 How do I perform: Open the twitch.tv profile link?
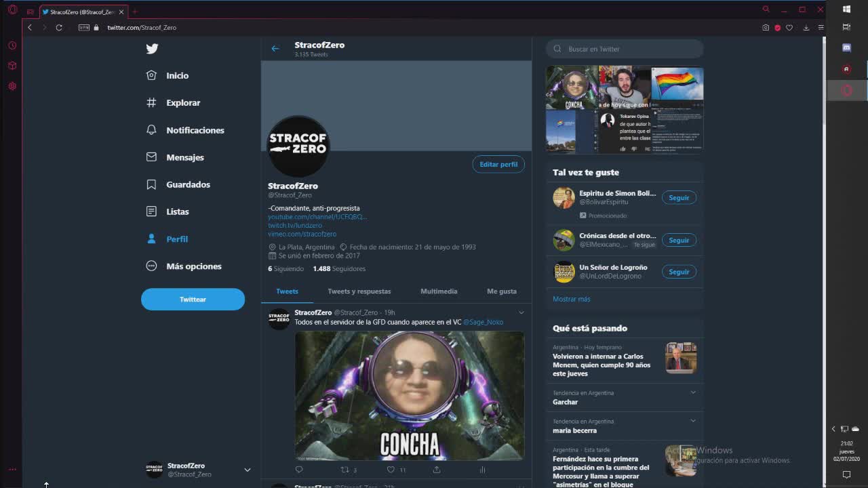295,225
